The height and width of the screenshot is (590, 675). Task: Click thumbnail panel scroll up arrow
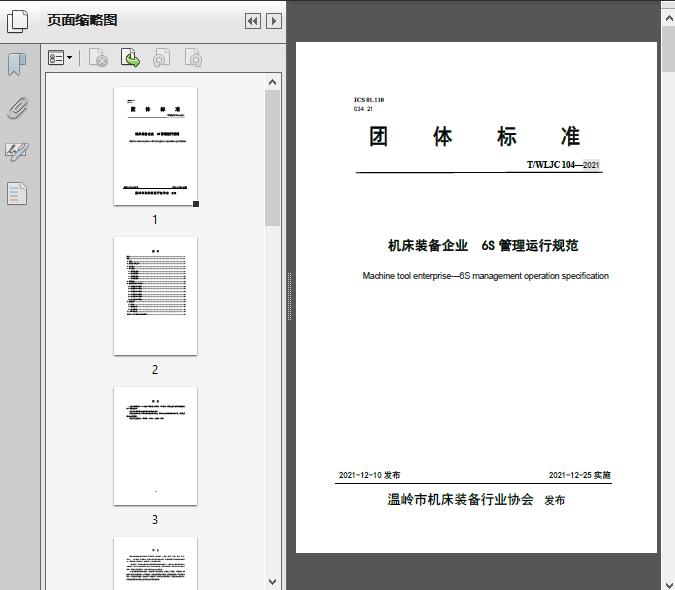click(x=272, y=82)
